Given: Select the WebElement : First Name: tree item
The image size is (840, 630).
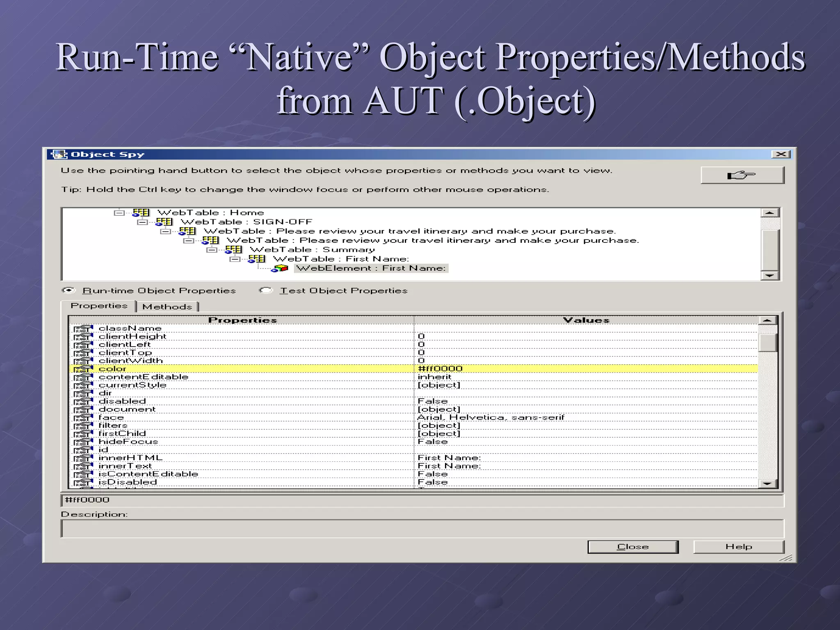Looking at the screenshot, I should coord(371,268).
